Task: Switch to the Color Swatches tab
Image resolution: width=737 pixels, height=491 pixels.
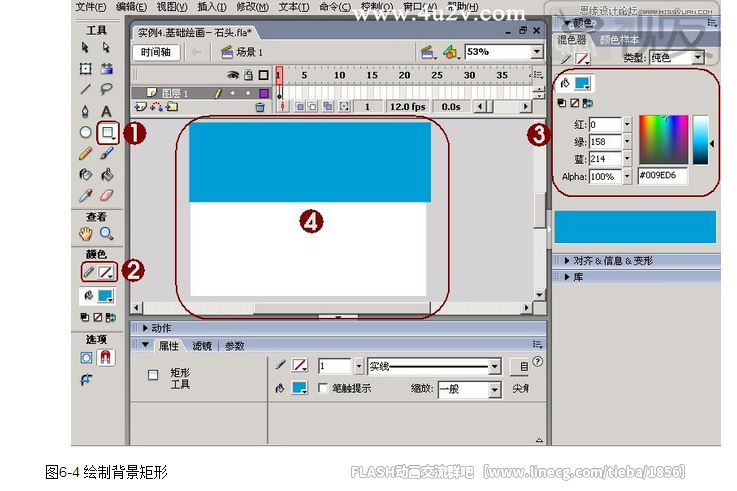Action: 620,40
